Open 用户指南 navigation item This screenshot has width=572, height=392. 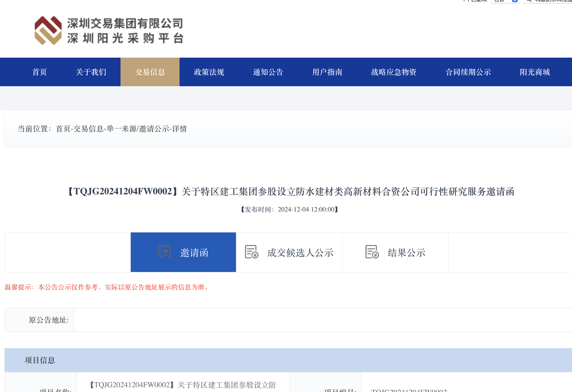(327, 72)
